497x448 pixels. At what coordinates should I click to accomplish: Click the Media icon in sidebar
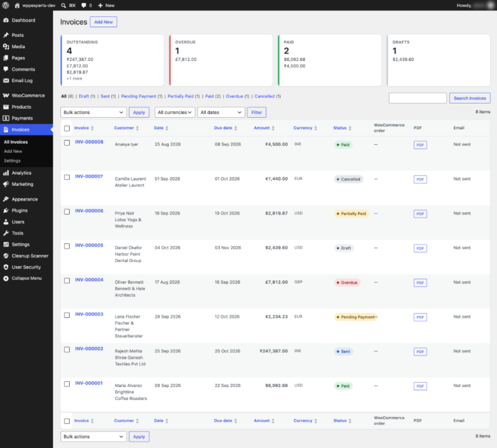pos(6,47)
